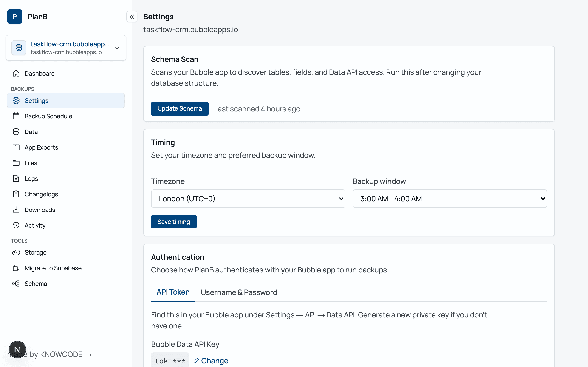Click the Update Schema button

pyautogui.click(x=180, y=108)
